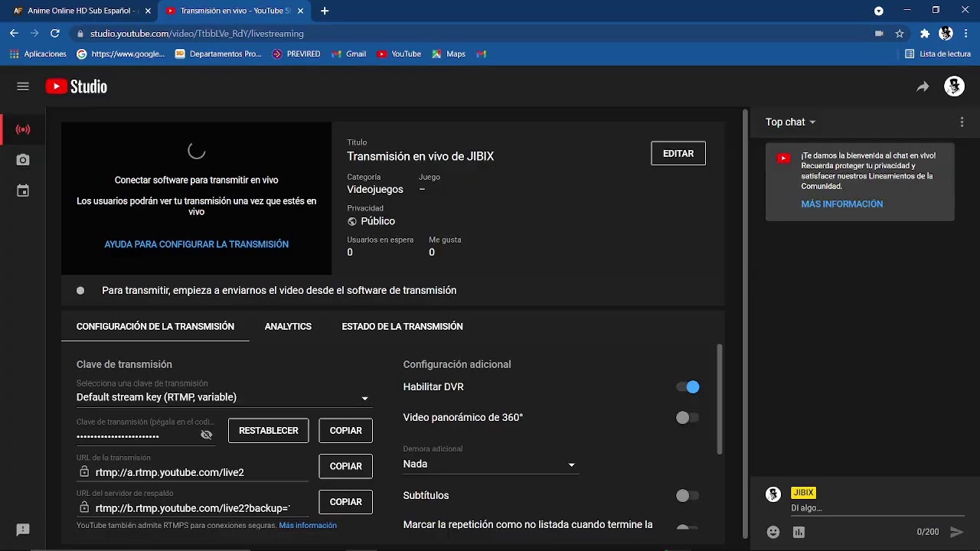Screen dimensions: 980x551
Task: Click the settings panel inner scrollbar
Action: [719, 398]
